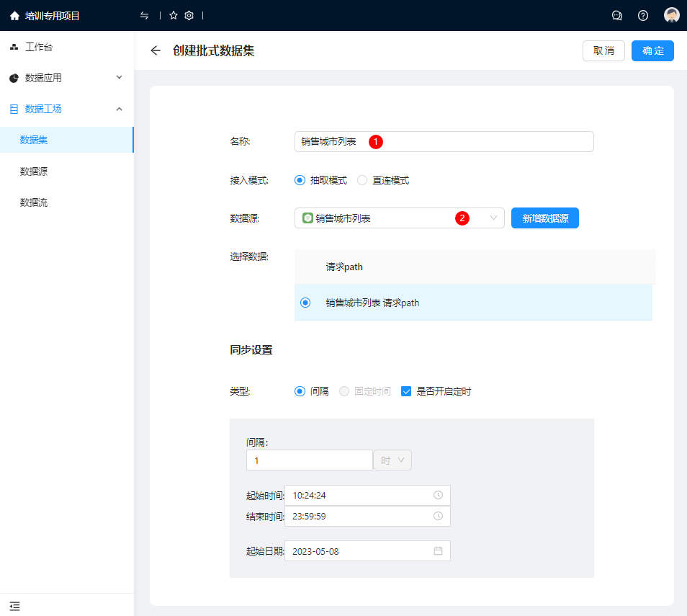
Task: Click the star favorite icon
Action: [174, 15]
